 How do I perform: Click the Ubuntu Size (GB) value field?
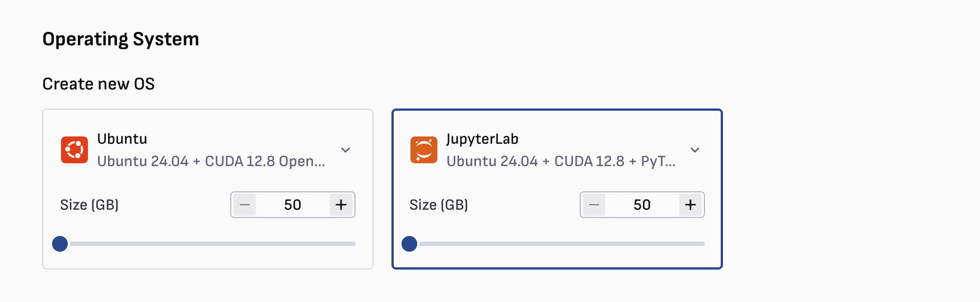pyautogui.click(x=292, y=205)
